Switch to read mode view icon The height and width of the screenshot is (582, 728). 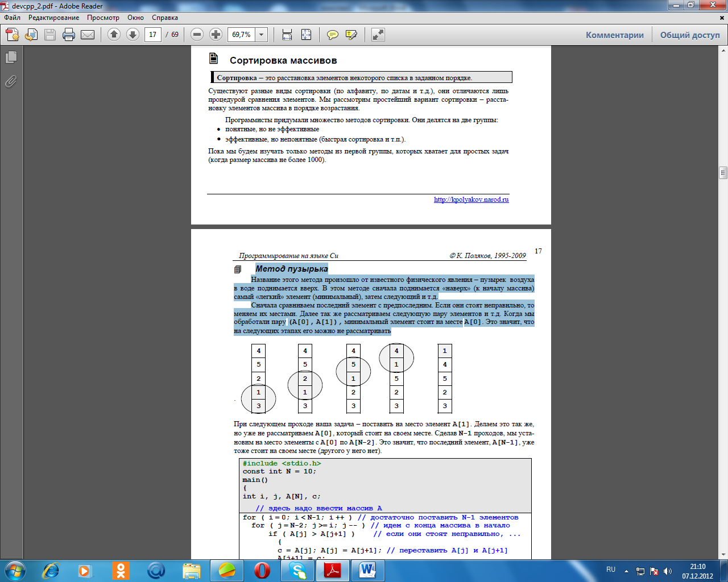tap(378, 35)
